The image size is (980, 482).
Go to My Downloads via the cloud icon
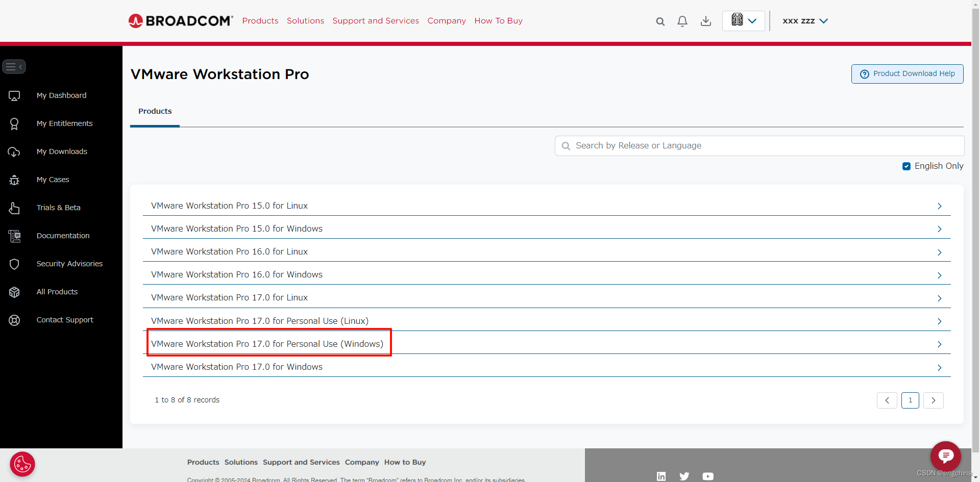61,151
